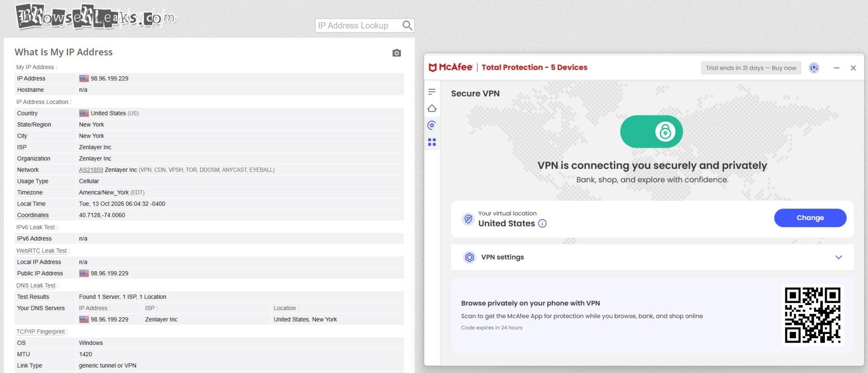Click the Timezone value America/New_York

pyautogui.click(x=104, y=192)
